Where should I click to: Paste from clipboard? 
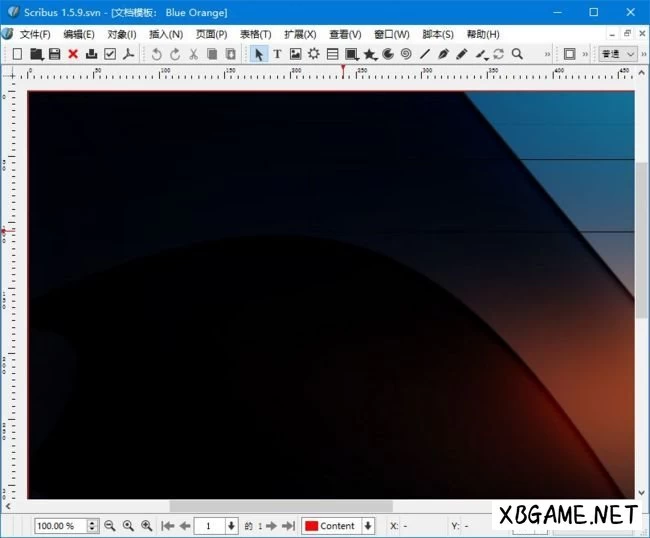(230, 54)
